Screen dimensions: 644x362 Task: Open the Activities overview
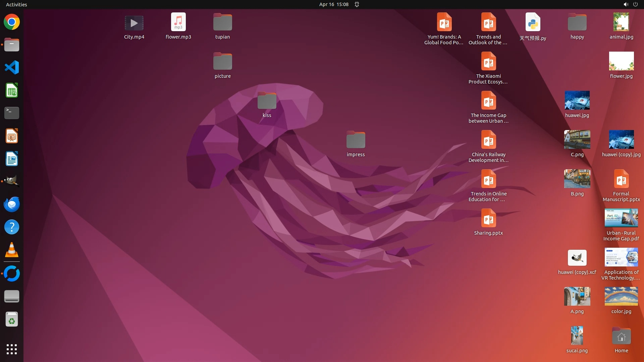pyautogui.click(x=16, y=4)
